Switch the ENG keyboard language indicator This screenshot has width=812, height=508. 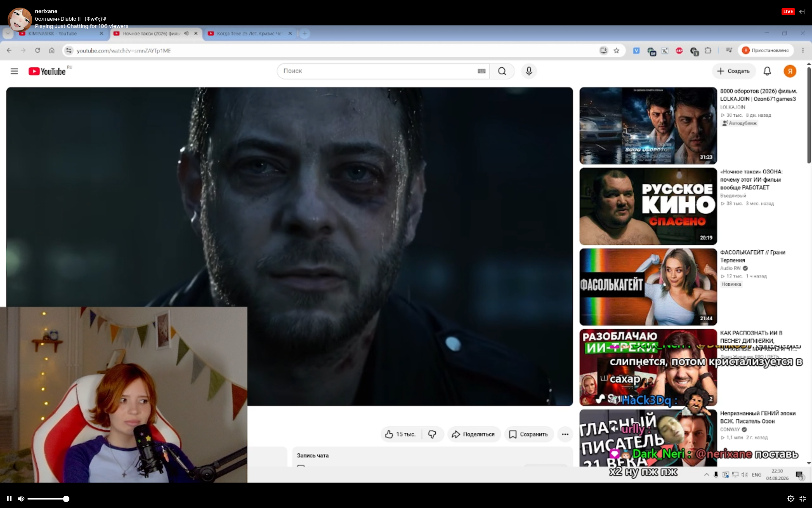[757, 475]
